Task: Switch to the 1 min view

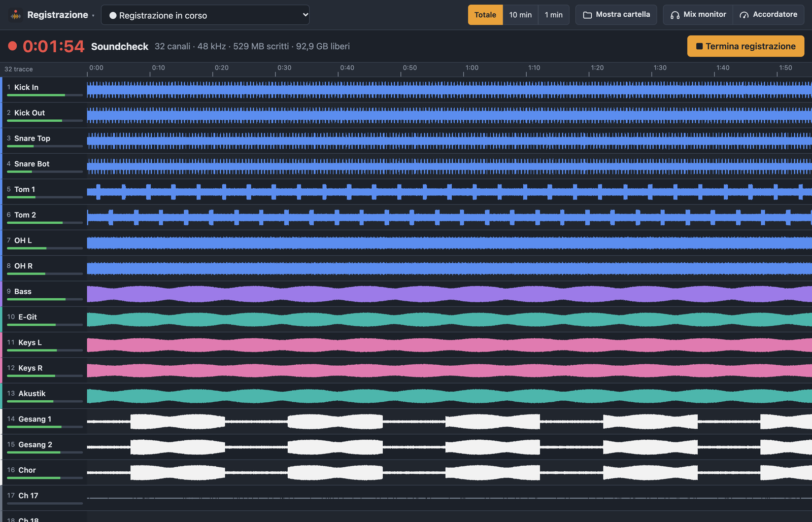Action: pyautogui.click(x=554, y=15)
